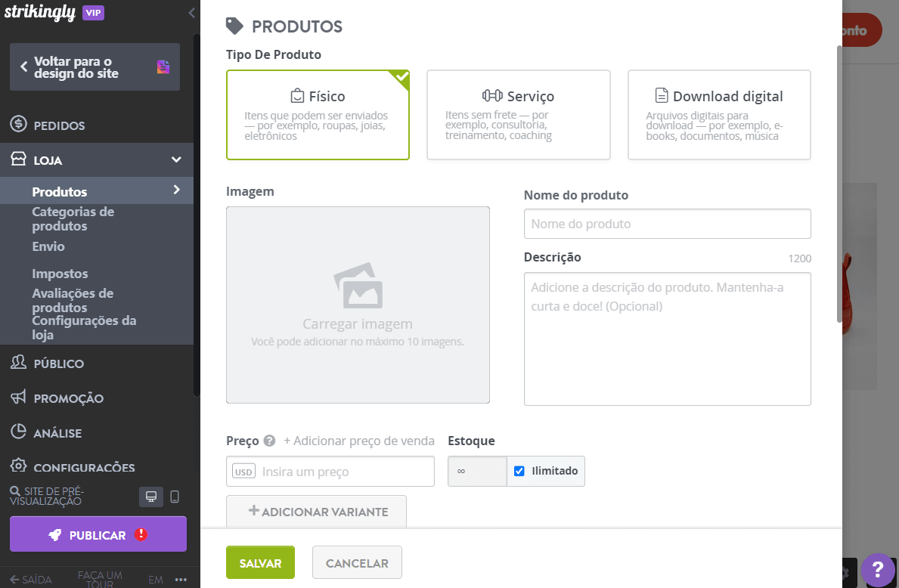Click the price help tooltip icon
This screenshot has width=899, height=588.
point(269,441)
